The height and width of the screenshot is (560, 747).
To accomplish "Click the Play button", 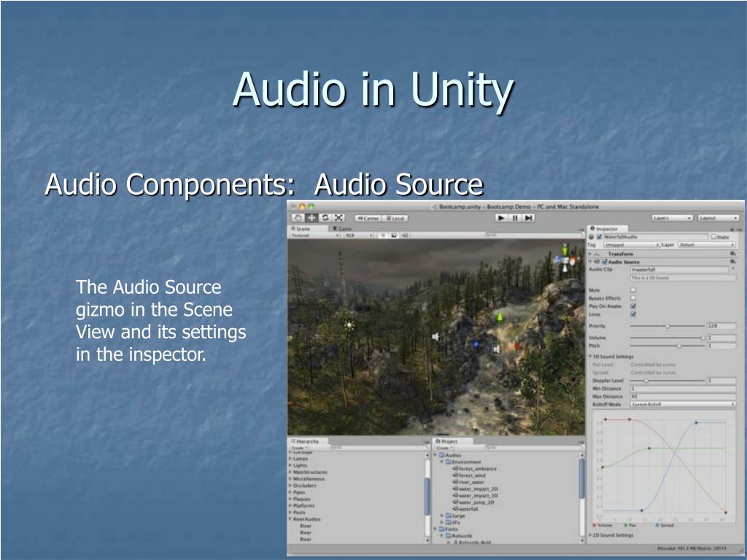I will (500, 218).
